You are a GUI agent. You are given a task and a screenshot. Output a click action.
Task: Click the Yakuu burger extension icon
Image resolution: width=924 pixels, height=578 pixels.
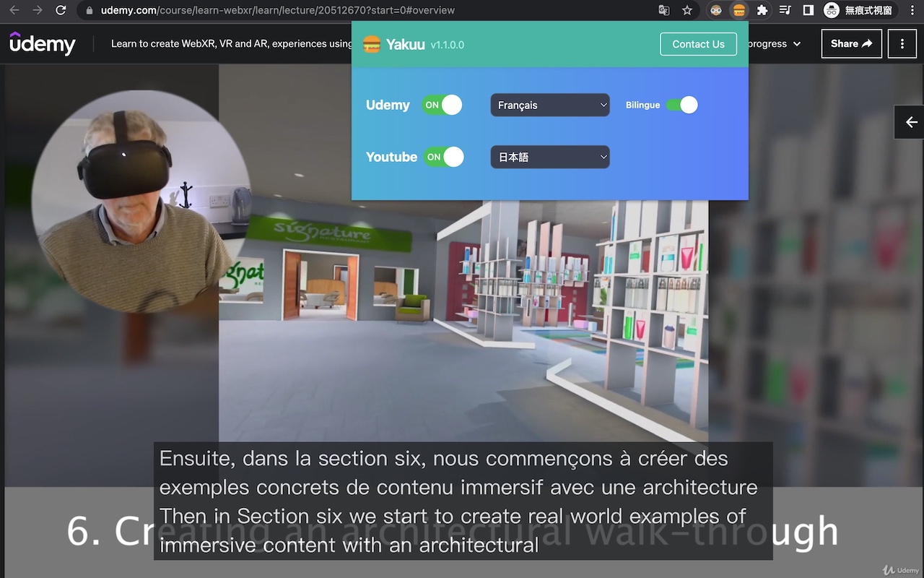click(738, 11)
